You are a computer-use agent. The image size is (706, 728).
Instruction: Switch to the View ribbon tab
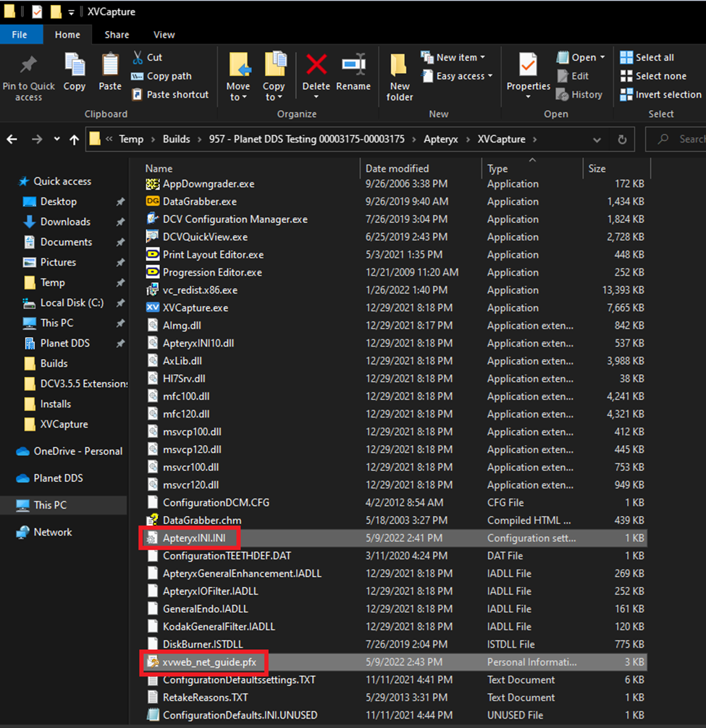(164, 35)
